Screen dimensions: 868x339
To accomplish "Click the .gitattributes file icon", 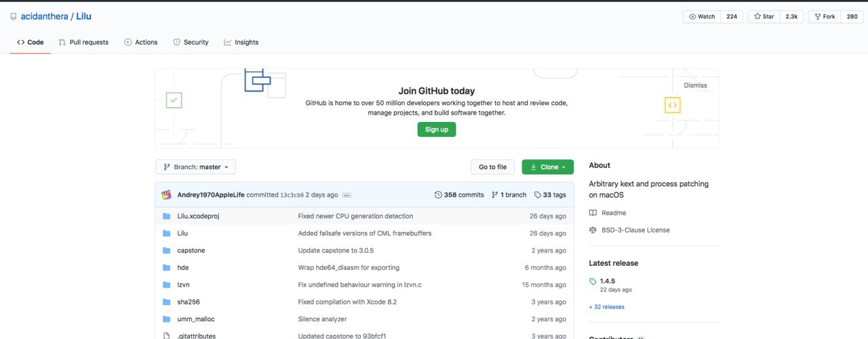I will coord(166,336).
